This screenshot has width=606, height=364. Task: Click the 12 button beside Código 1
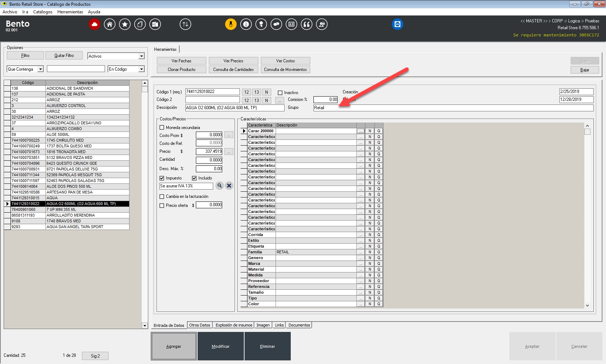pos(246,92)
